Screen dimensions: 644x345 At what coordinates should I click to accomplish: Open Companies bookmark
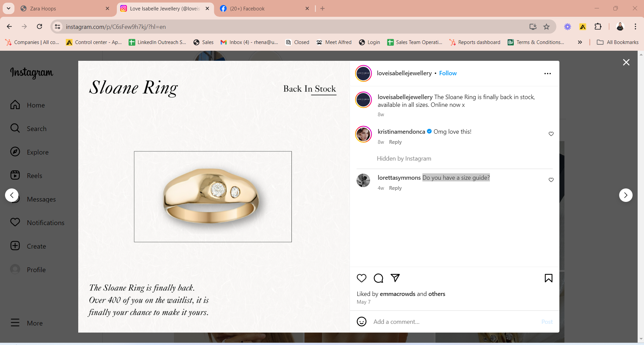pyautogui.click(x=32, y=42)
